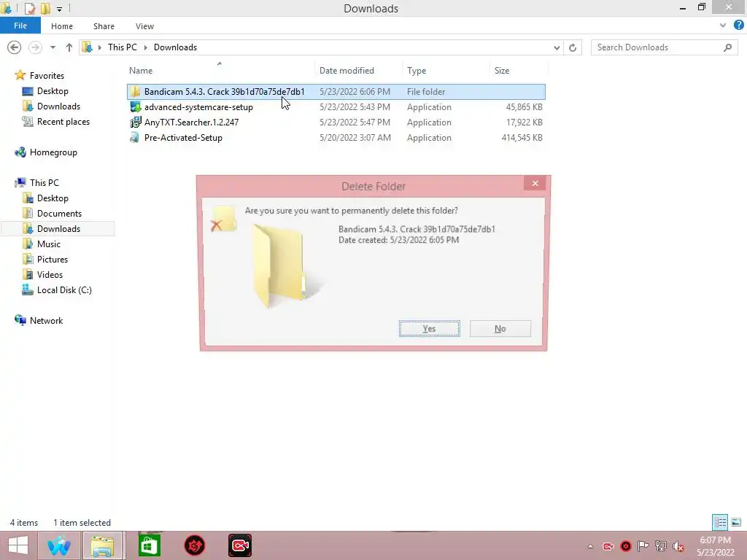
Task: Open Desktop under Favorites
Action: [53, 91]
